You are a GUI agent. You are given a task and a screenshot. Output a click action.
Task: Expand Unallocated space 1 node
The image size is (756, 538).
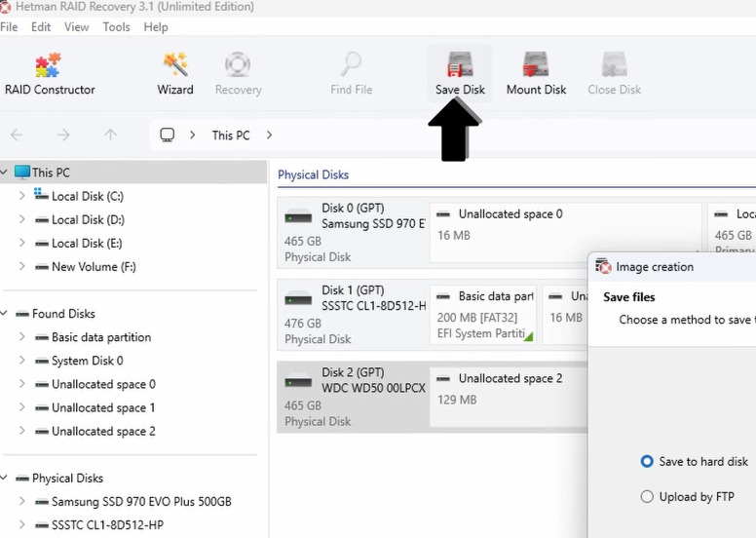pyautogui.click(x=22, y=407)
